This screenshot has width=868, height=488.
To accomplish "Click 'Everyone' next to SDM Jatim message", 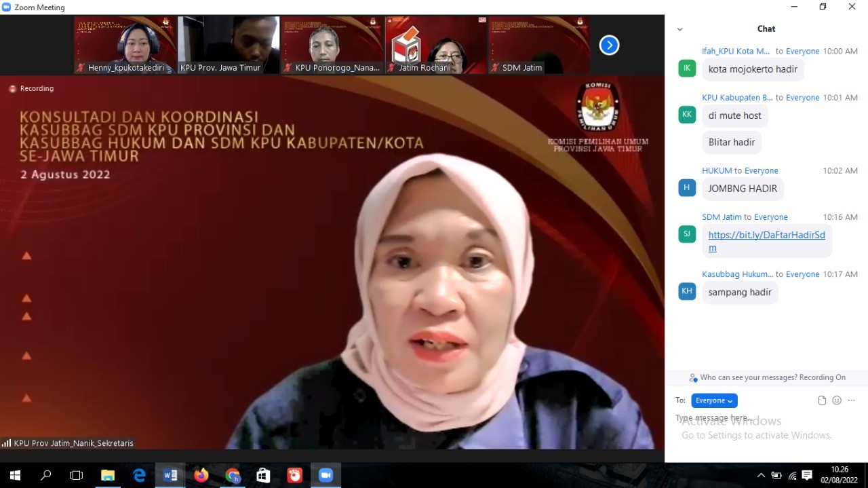I will point(771,217).
